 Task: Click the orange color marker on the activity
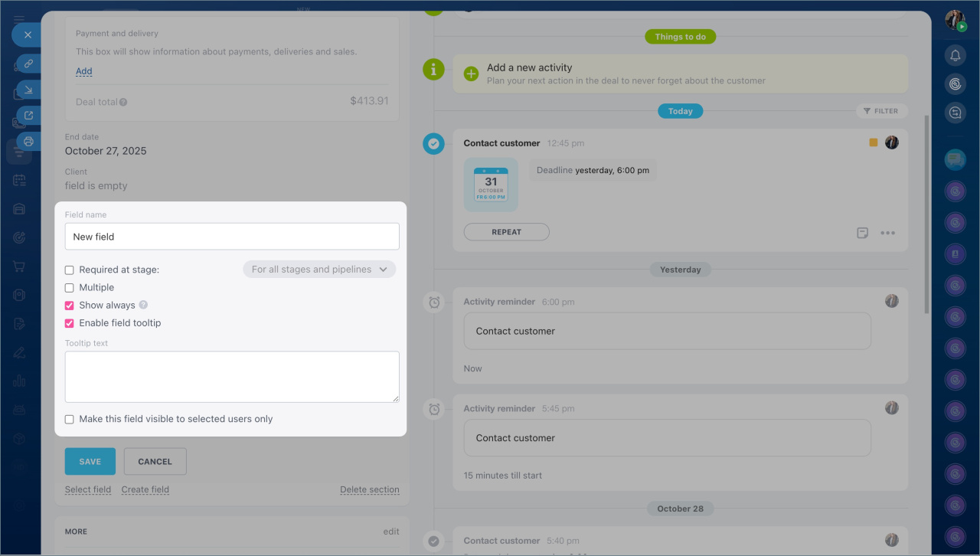click(874, 142)
